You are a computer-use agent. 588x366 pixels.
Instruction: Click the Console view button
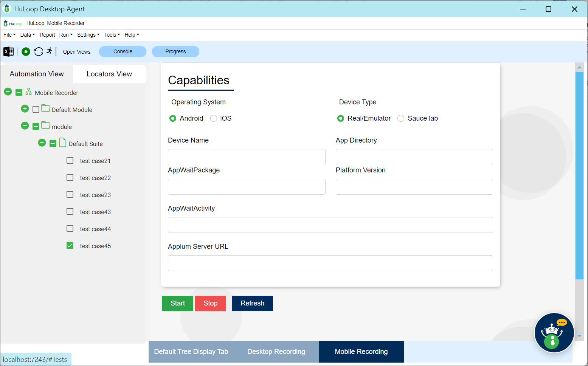point(123,51)
